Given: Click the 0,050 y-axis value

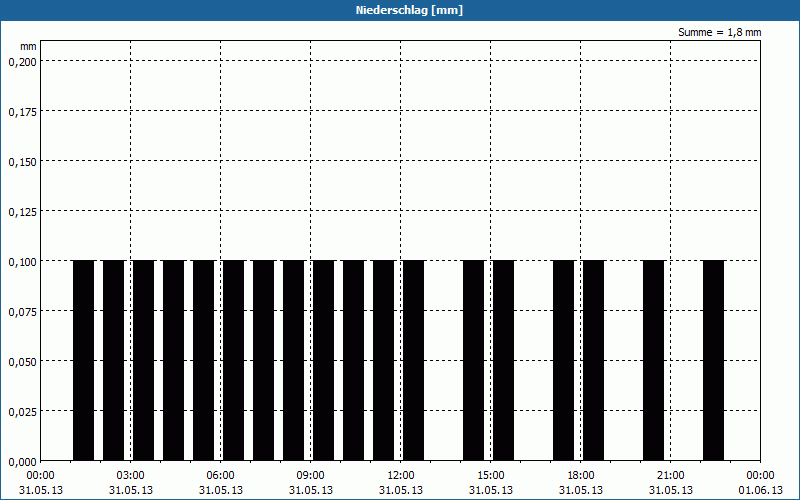Looking at the screenshot, I should coord(22,362).
